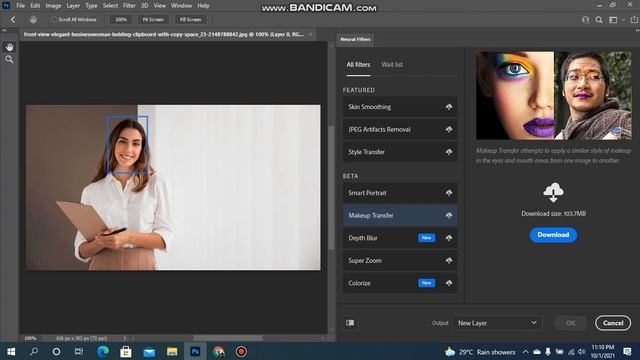This screenshot has height=360, width=640.
Task: Open the Window menu
Action: [x=181, y=6]
